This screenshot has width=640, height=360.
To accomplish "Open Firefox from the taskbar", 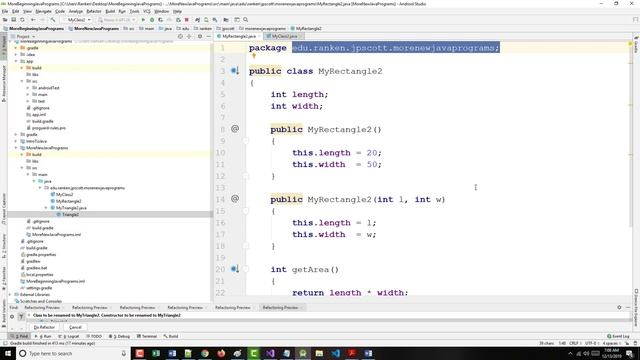I will [221, 353].
